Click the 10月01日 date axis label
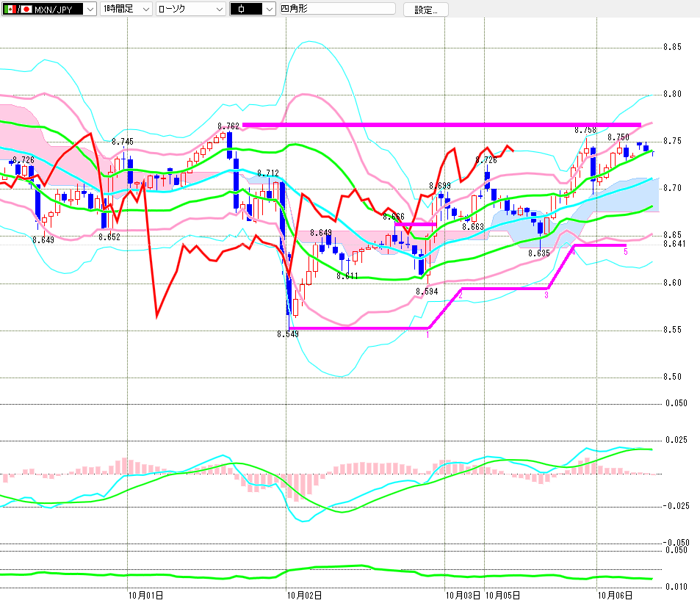The height and width of the screenshot is (603, 700). (145, 596)
